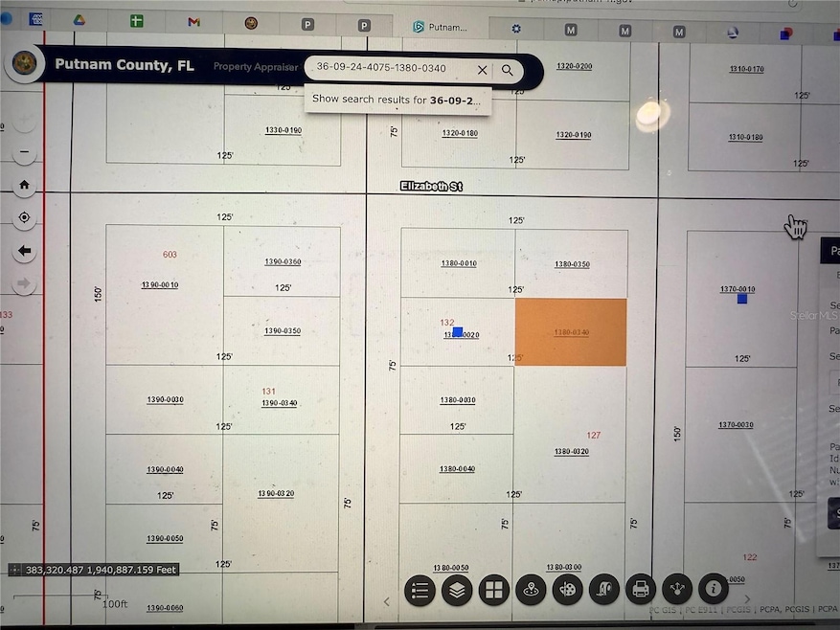This screenshot has height=630, width=840.
Task: Click the share map icon
Action: point(677,588)
